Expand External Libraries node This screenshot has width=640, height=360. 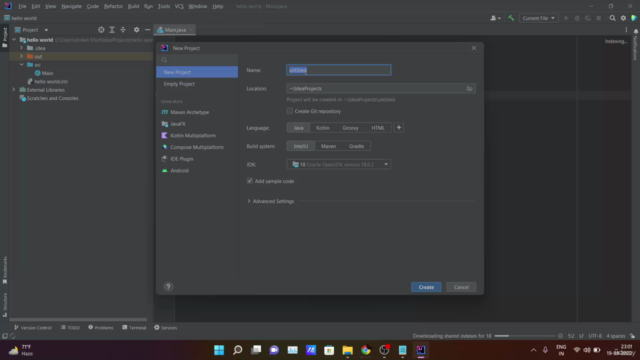point(14,90)
